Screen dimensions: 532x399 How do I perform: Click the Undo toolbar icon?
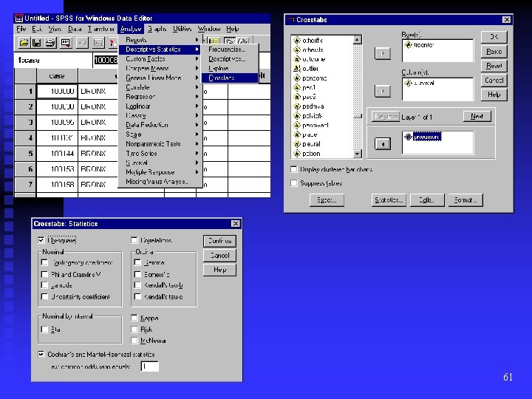click(x=82, y=43)
